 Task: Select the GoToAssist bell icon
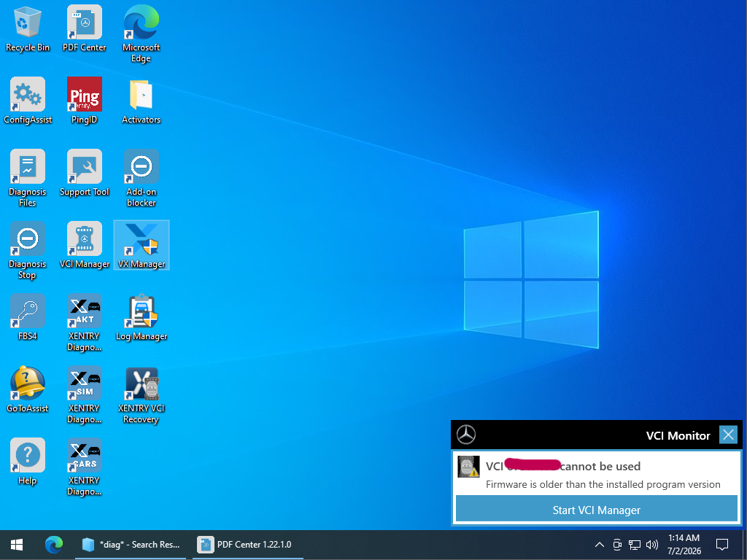pyautogui.click(x=27, y=389)
